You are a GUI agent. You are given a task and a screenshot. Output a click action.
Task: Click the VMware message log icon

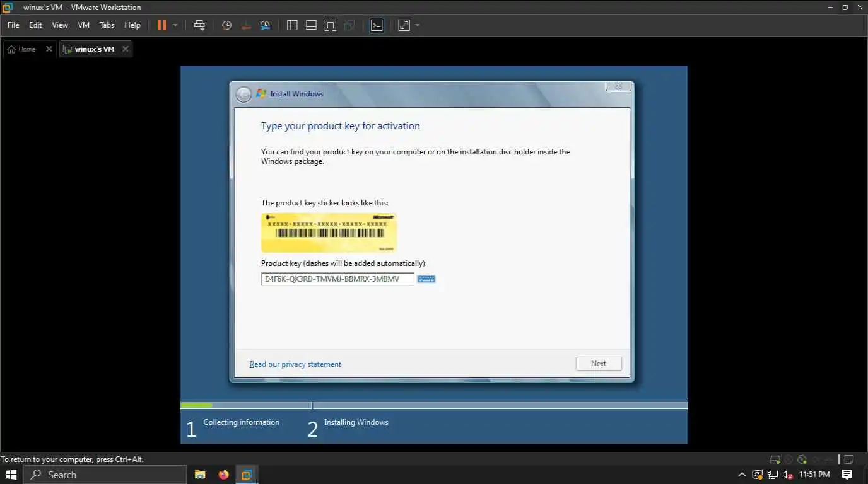pyautogui.click(x=849, y=459)
